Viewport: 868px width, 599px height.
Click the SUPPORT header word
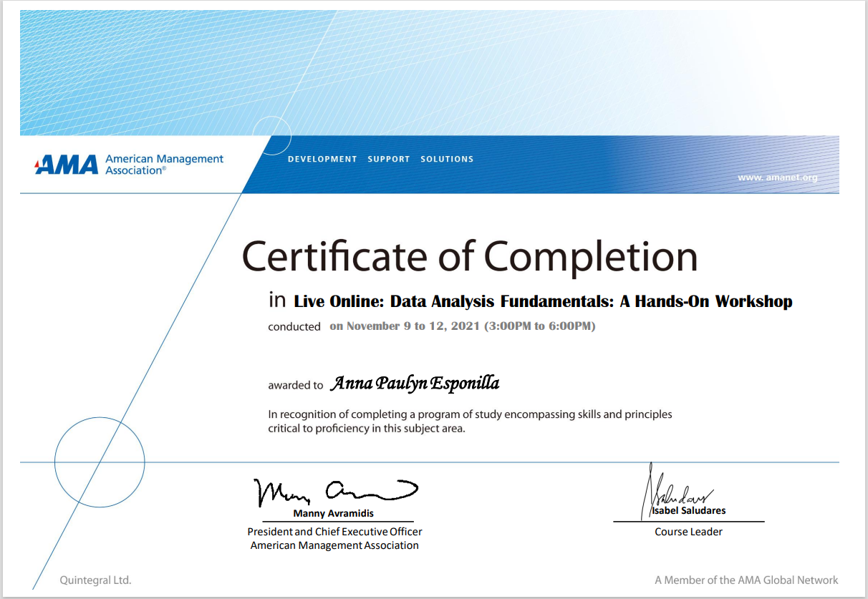pos(389,159)
